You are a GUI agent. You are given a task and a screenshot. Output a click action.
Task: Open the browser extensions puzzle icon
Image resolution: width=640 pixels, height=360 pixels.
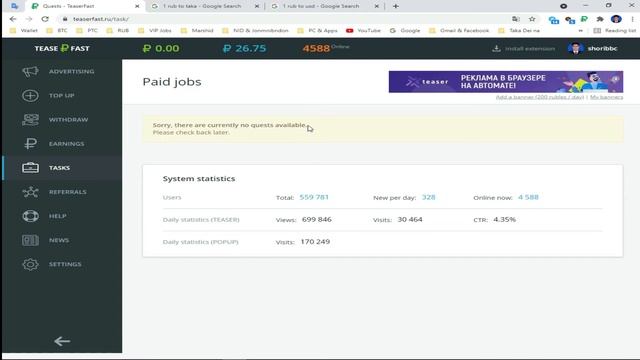coord(600,19)
